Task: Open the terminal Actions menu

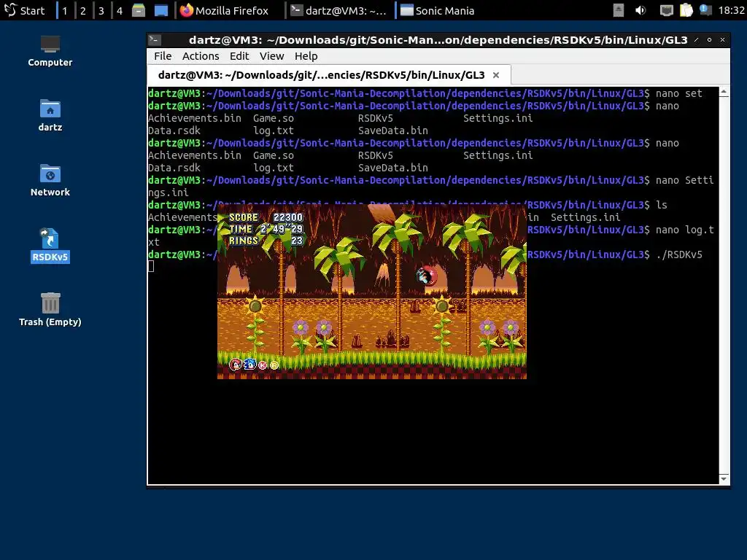Action: pos(201,56)
